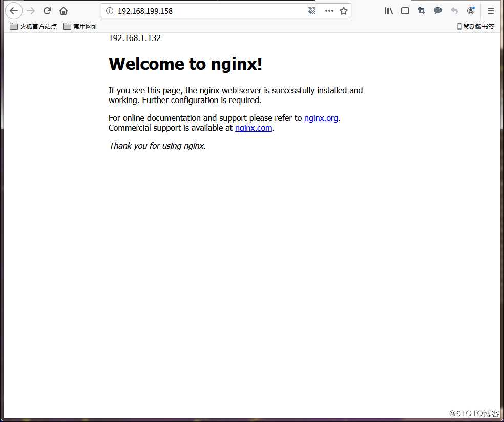Open the 火狐官方站点 bookmarks folder
Image resolution: width=504 pixels, height=422 pixels.
33,26
